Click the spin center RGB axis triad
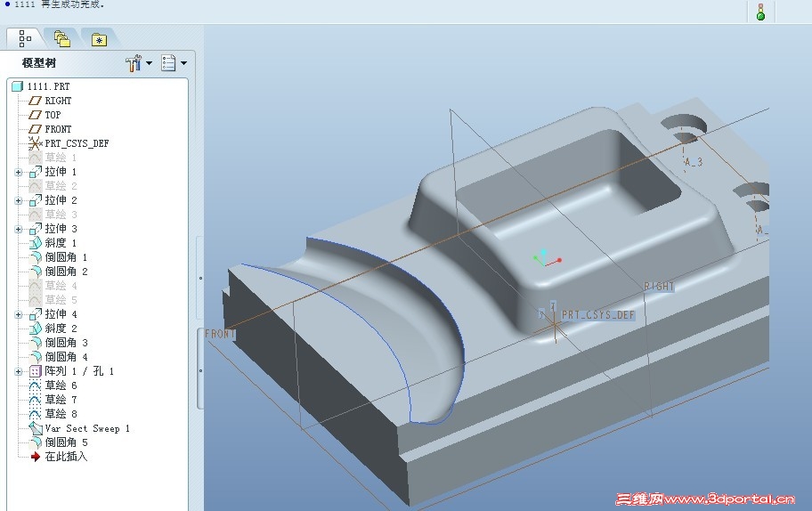The width and height of the screenshot is (812, 511). (546, 258)
